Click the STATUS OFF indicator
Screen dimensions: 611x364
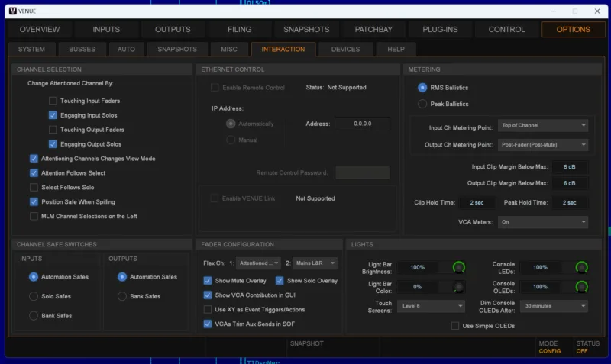click(582, 351)
